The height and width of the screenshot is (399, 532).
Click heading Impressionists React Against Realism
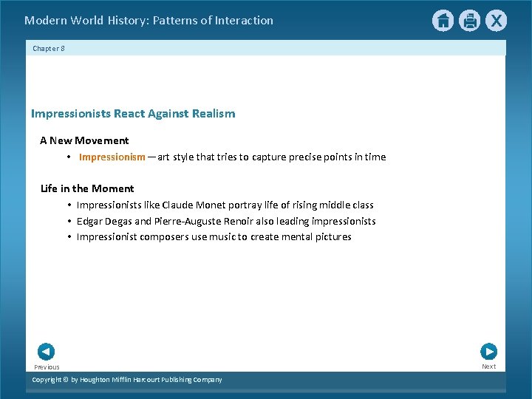133,113
